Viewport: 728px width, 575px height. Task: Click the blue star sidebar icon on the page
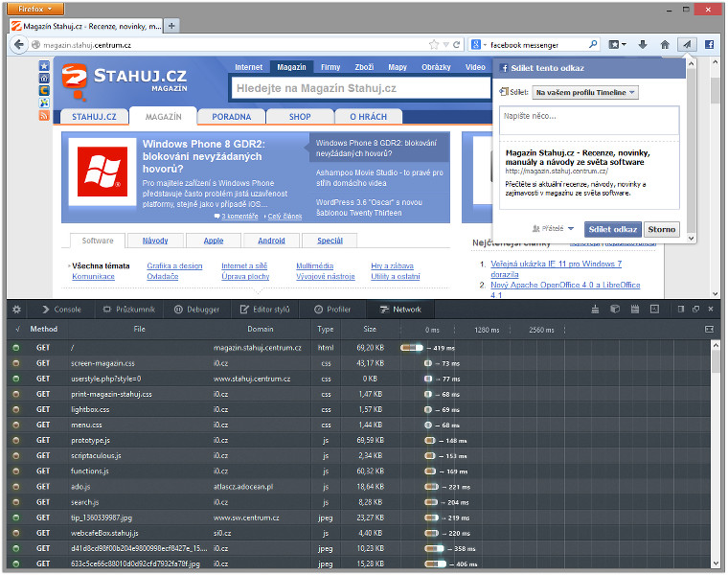pos(44,66)
